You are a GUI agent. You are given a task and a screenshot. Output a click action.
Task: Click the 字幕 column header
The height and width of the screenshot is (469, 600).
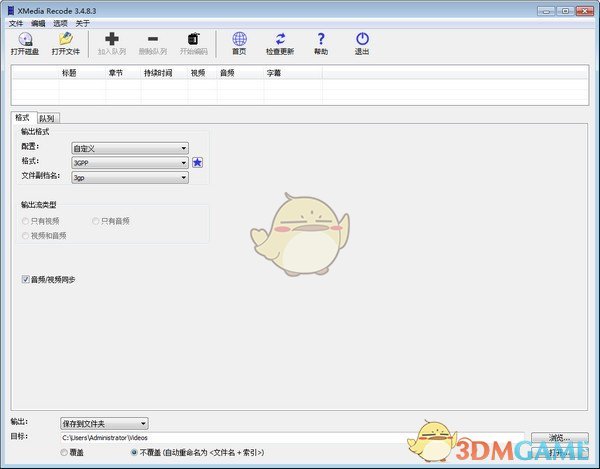click(x=293, y=73)
